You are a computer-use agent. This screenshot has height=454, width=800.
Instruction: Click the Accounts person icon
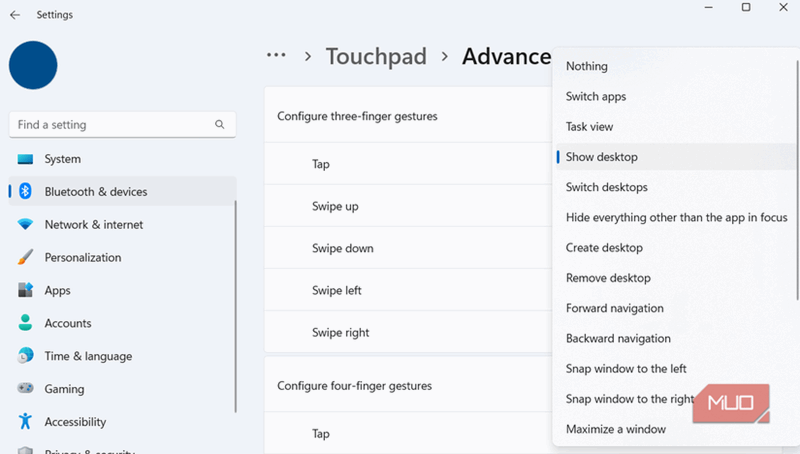(x=25, y=324)
